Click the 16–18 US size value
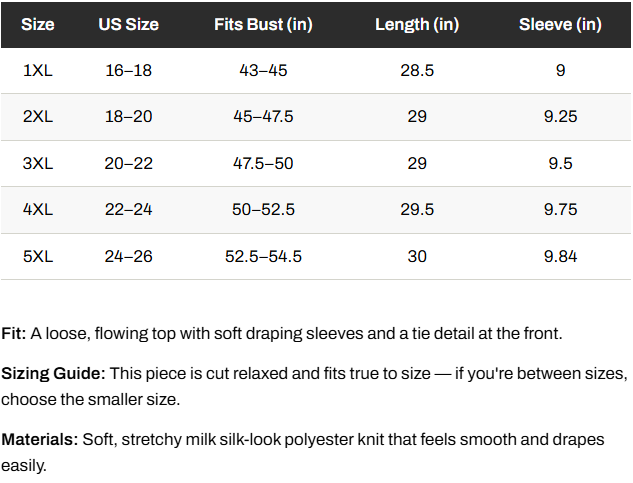This screenshot has width=633, height=483. (x=128, y=71)
